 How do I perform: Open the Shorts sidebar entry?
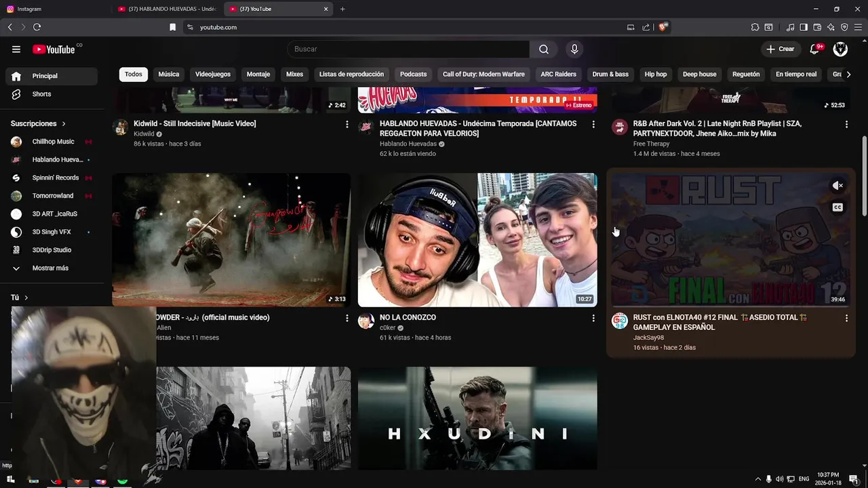coord(52,94)
